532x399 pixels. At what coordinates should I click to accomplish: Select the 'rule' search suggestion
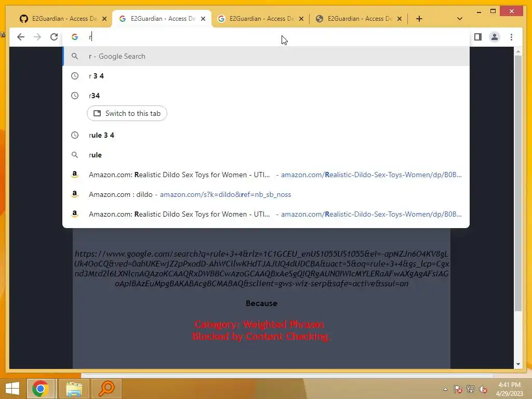click(x=266, y=155)
